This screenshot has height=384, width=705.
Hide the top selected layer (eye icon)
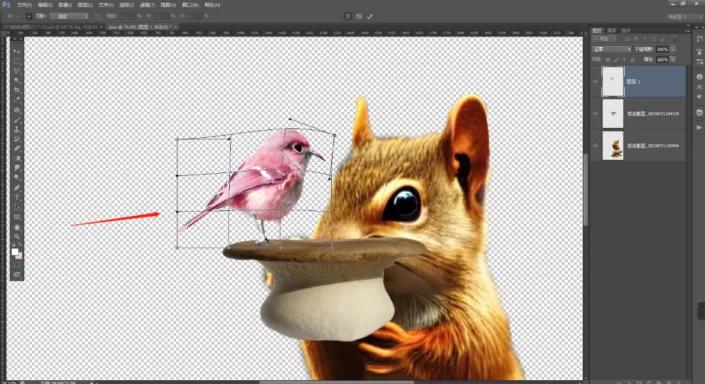tap(596, 81)
